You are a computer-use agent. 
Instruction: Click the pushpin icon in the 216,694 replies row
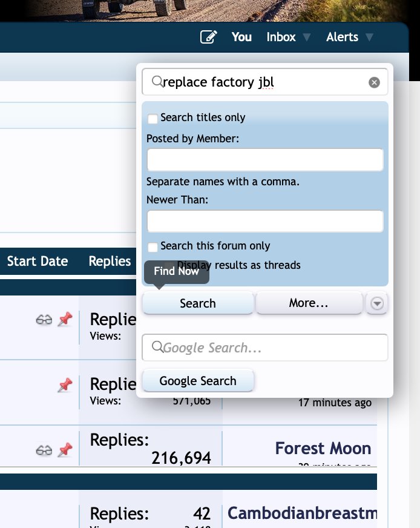[65, 449]
